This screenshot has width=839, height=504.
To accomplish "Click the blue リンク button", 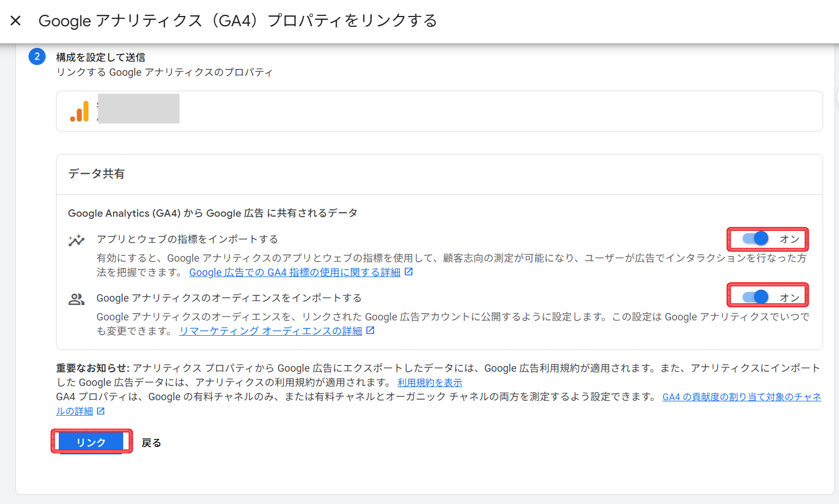I will click(91, 442).
